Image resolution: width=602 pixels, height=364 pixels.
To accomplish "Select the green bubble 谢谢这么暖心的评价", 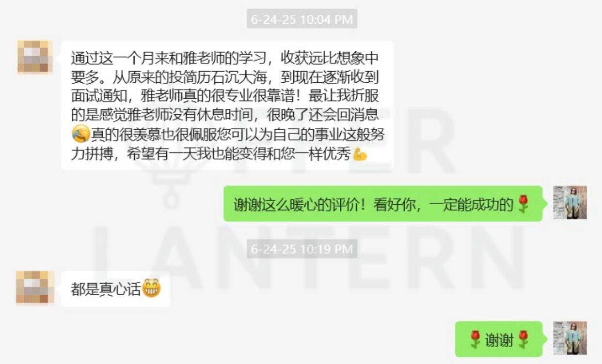I will 383,204.
